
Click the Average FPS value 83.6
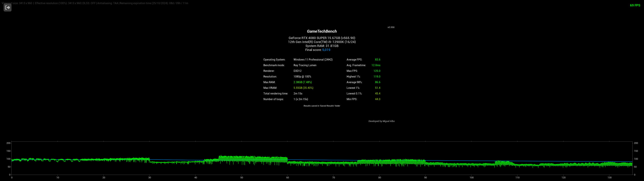pos(378,60)
